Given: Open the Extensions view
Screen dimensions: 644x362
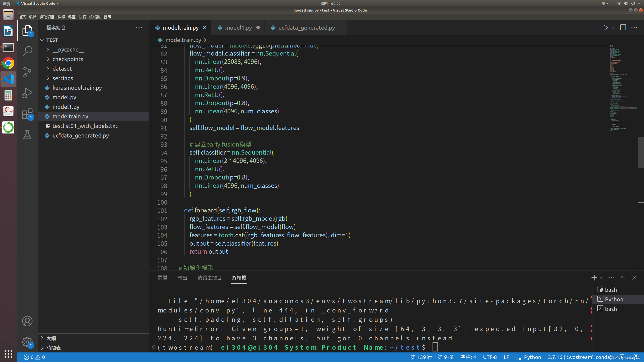Looking at the screenshot, I should pyautogui.click(x=27, y=114).
